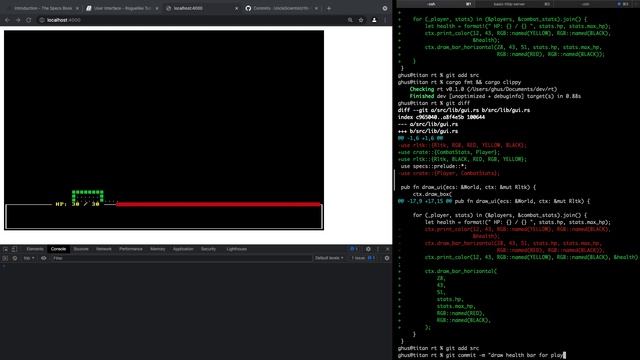Switch to the GitHub Commits tab
Screen dimensions: 640x360
[281, 8]
